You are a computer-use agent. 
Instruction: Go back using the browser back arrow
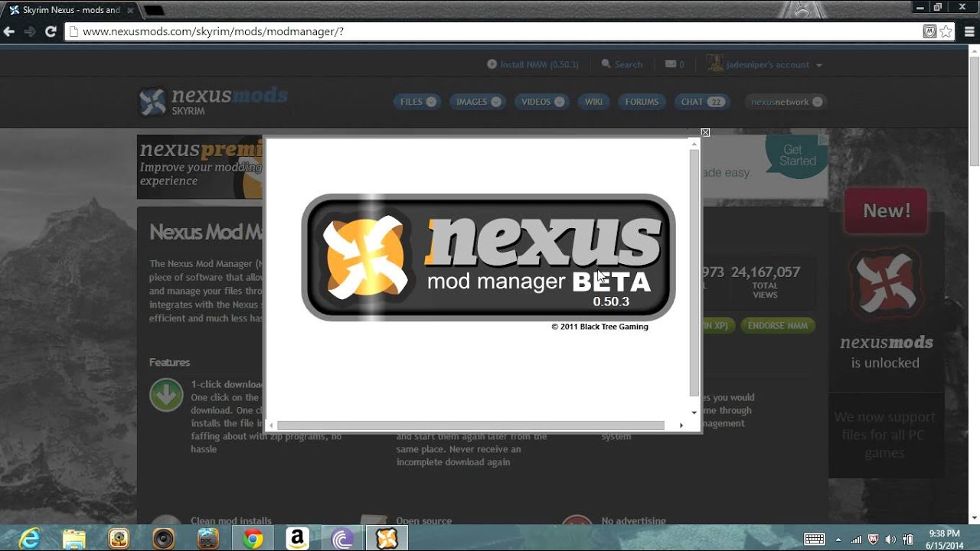click(x=9, y=31)
